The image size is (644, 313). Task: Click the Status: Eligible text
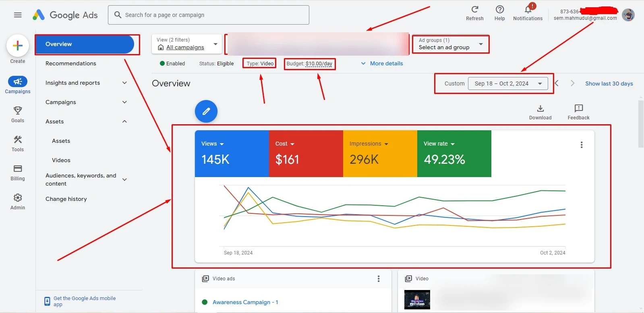[x=216, y=63]
